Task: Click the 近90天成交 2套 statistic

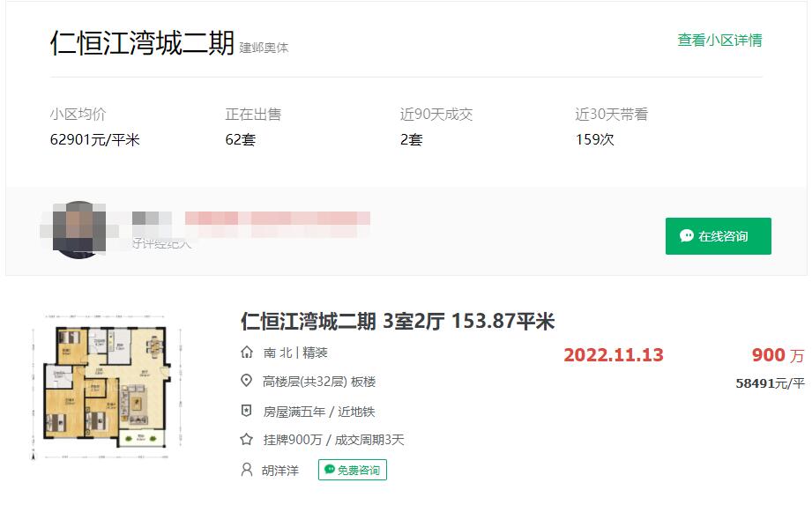Action: [x=436, y=127]
